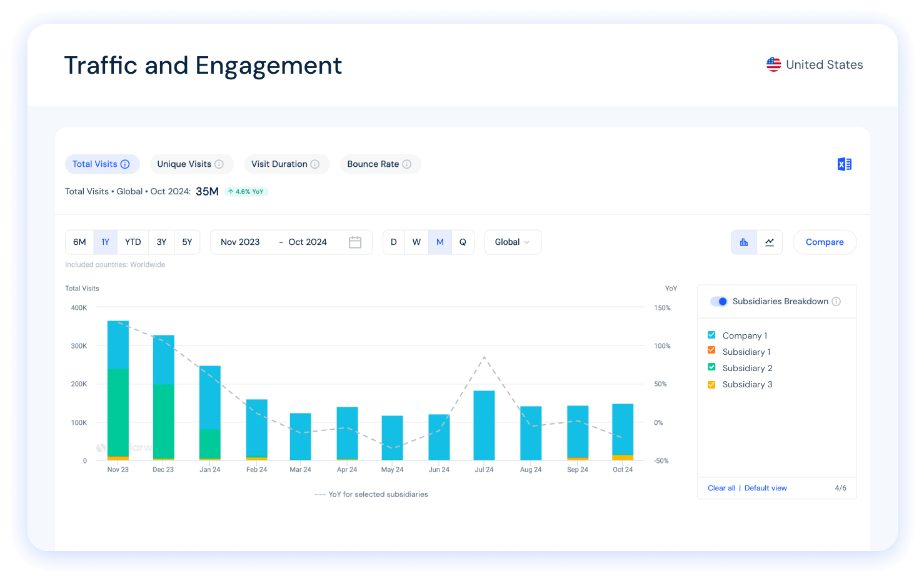Click the Clear all link
The height and width of the screenshot is (581, 924).
tap(721, 488)
